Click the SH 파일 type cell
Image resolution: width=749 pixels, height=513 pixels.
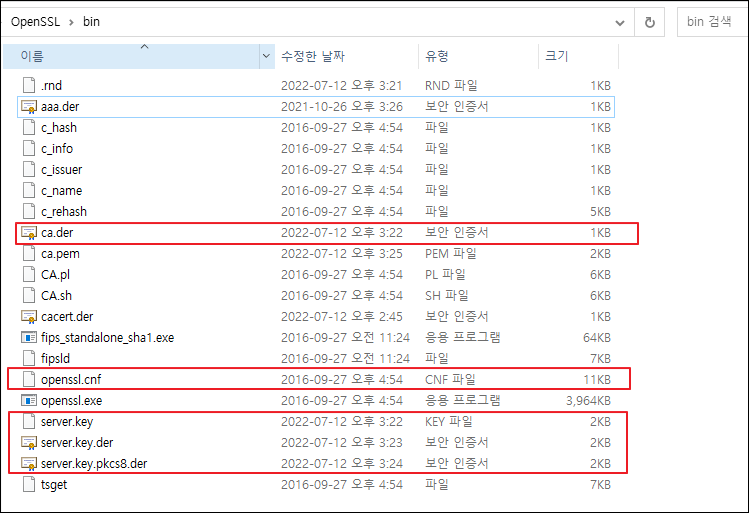tap(447, 296)
